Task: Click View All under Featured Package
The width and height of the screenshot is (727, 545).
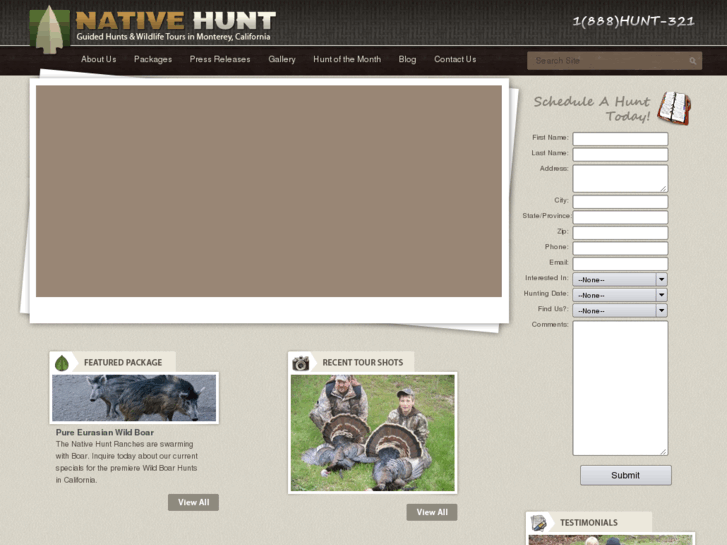Action: (193, 502)
